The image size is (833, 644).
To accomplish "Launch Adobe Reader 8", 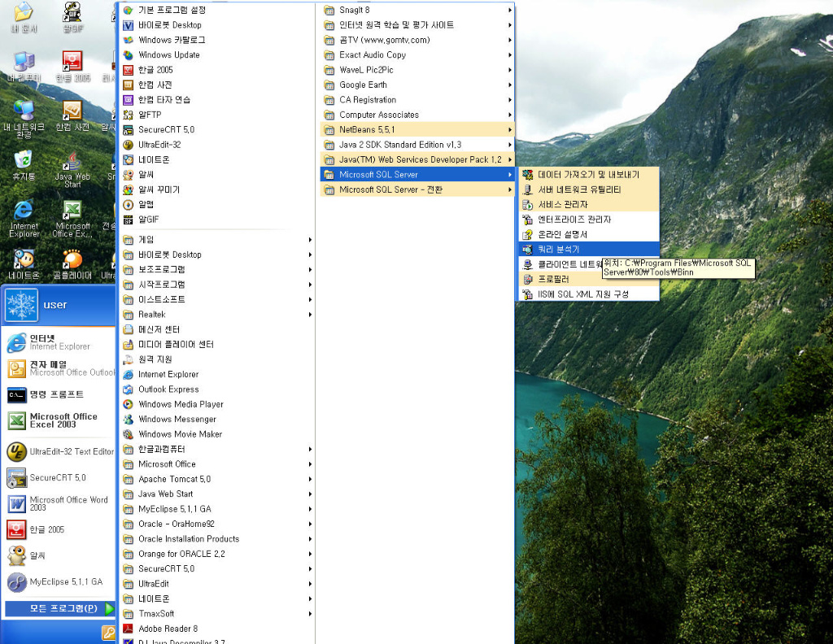I will pyautogui.click(x=216, y=629).
